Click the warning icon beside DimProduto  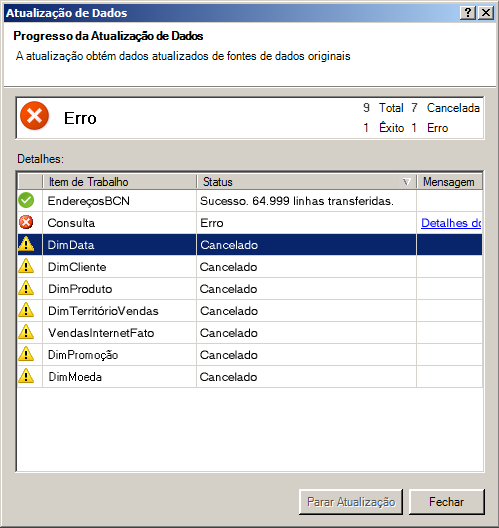tap(26, 288)
